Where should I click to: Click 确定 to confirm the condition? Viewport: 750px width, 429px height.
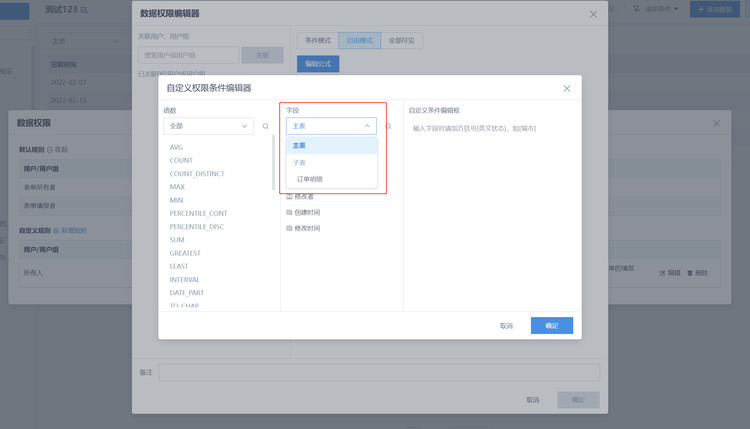(551, 326)
